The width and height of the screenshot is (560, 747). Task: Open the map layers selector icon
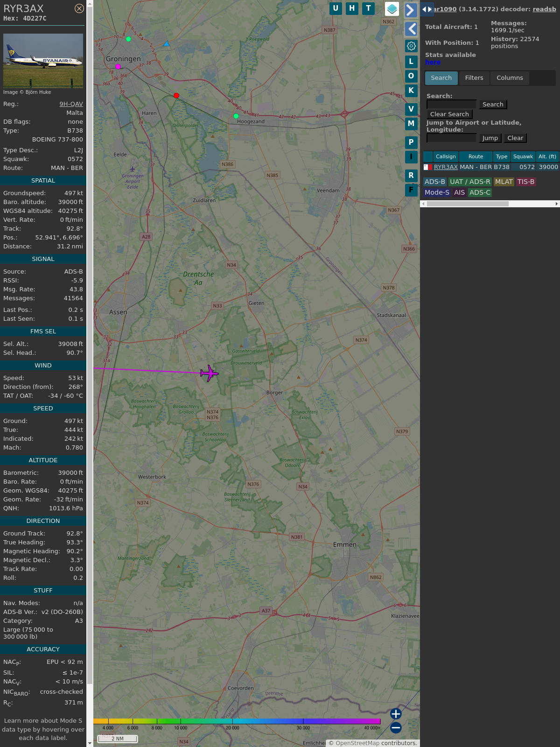(392, 8)
